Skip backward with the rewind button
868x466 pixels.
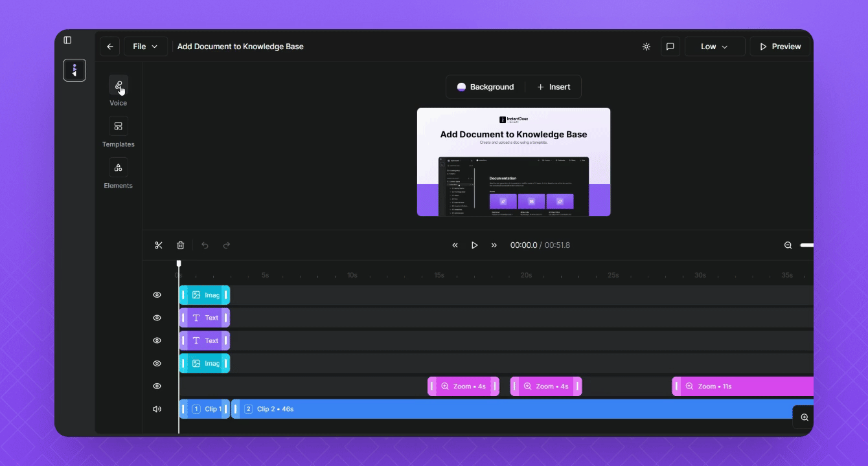click(455, 245)
